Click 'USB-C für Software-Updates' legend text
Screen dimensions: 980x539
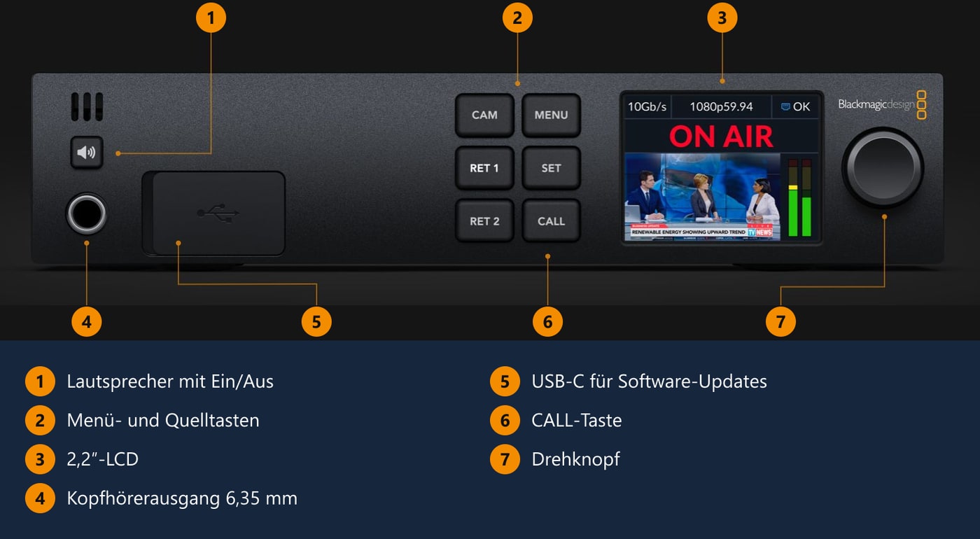650,381
